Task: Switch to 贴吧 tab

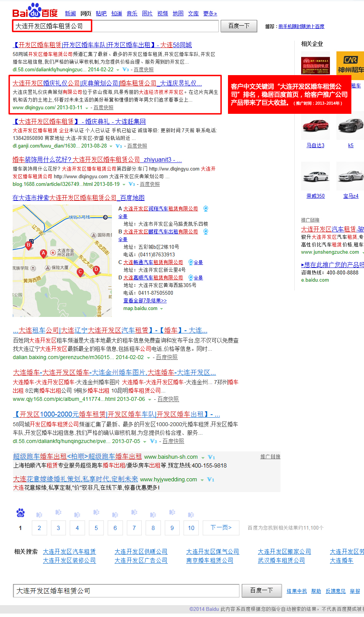Action: pyautogui.click(x=101, y=13)
